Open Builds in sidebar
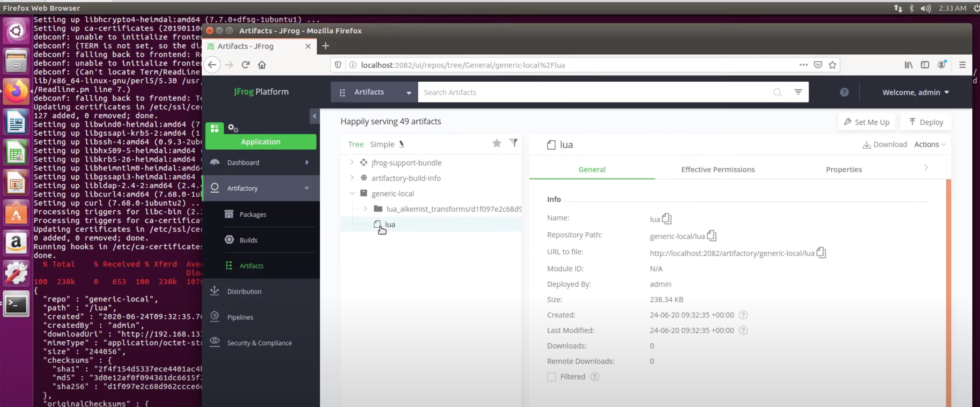This screenshot has width=980, height=407. pyautogui.click(x=248, y=240)
